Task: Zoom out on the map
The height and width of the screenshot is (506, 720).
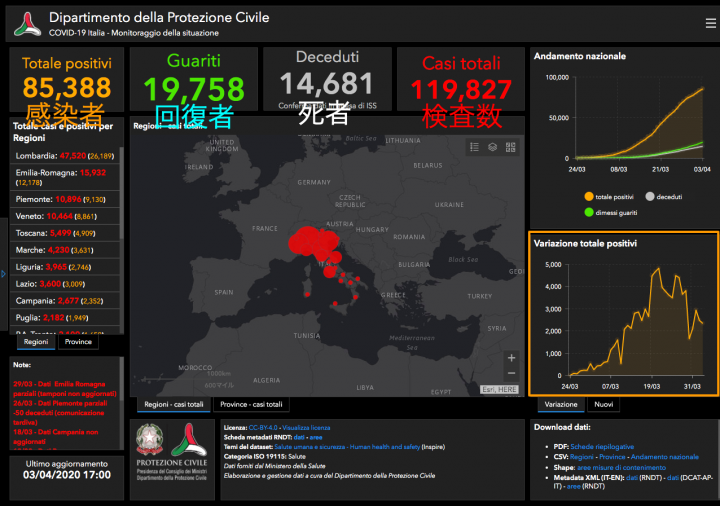Action: tap(512, 376)
